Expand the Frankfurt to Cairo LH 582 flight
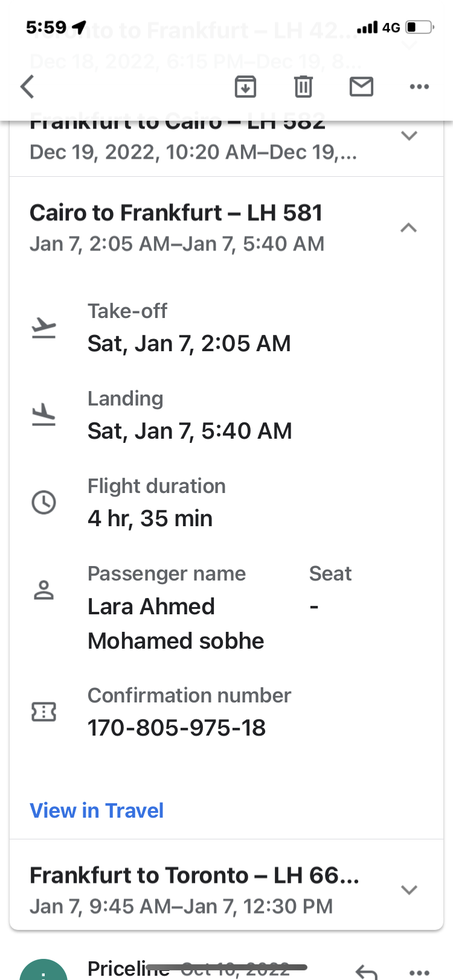453x980 pixels. (409, 136)
